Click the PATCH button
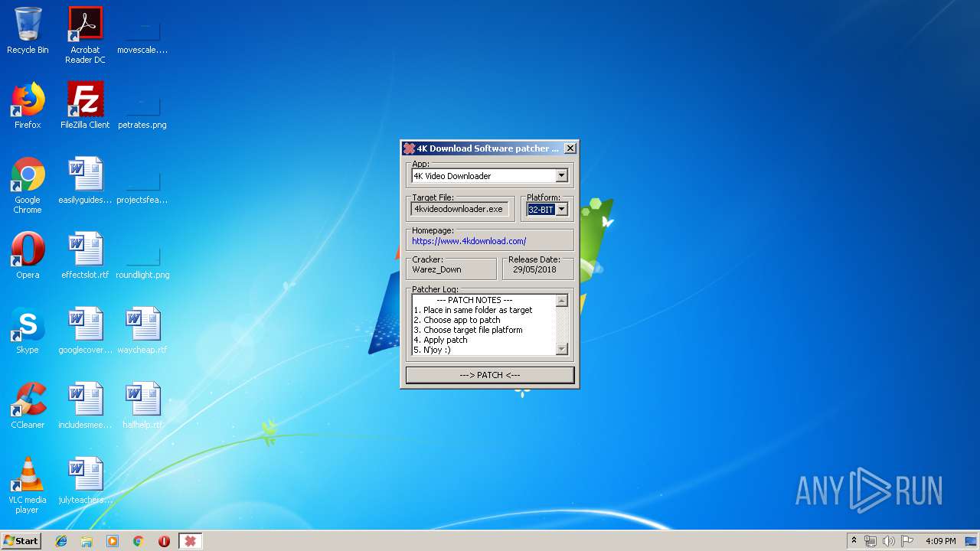The width and height of the screenshot is (980, 551). (490, 375)
